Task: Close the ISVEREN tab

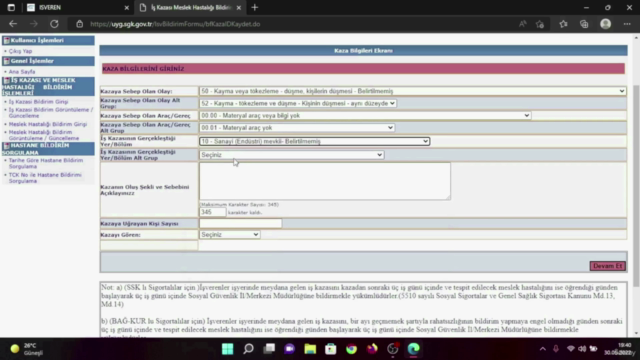Action: point(127,7)
